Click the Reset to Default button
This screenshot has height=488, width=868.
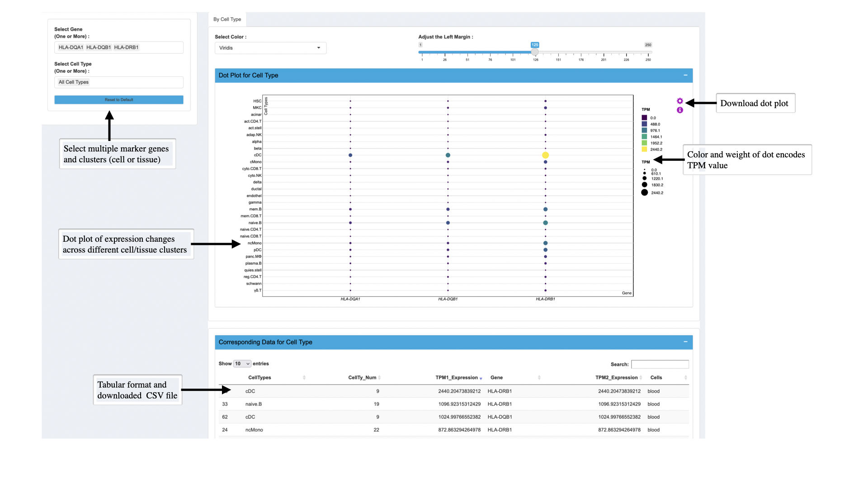point(118,100)
